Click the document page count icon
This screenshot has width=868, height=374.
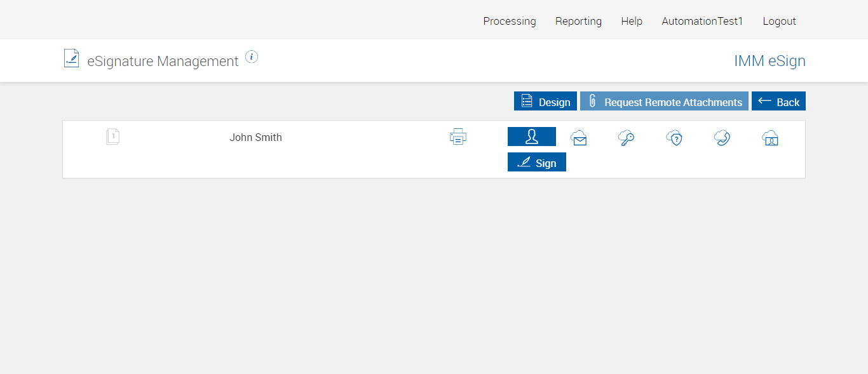[x=113, y=137]
